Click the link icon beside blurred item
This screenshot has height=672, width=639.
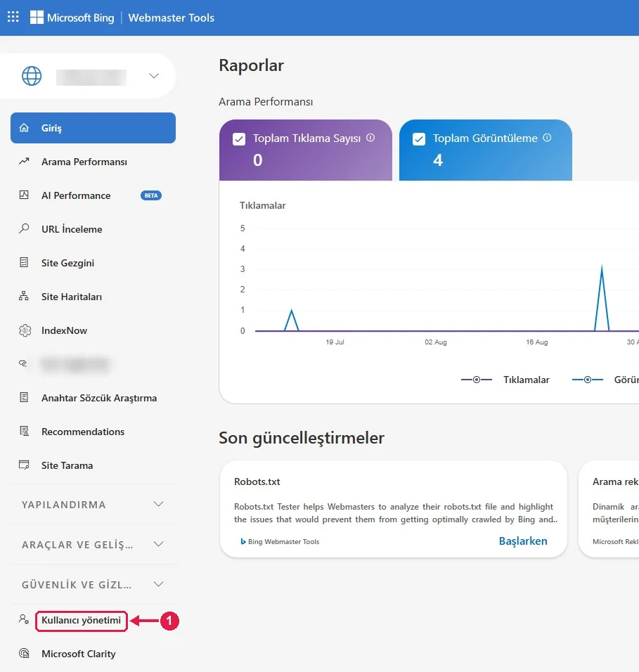[22, 363]
